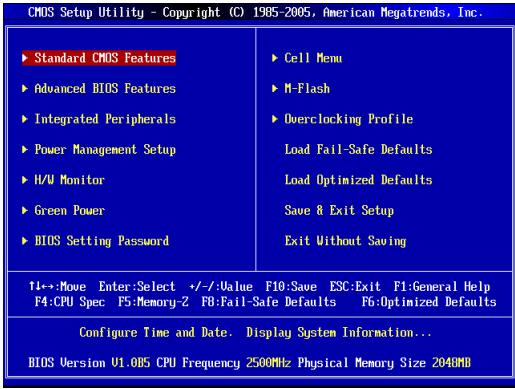Open Standard CMOS Features menu

pos(99,58)
